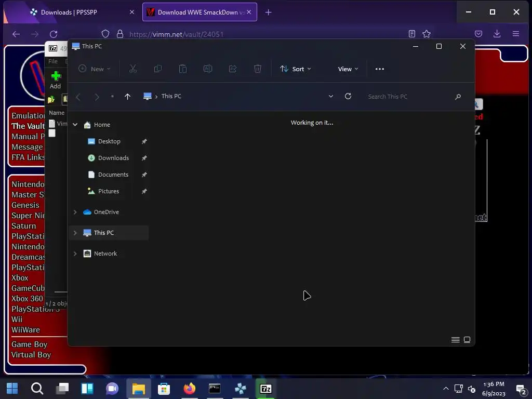
Task: Open the File menu in 7-Zip
Action: (x=53, y=61)
